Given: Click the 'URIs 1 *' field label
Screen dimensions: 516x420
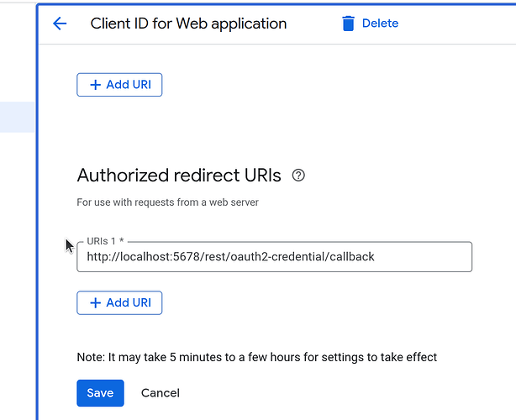Looking at the screenshot, I should [106, 242].
